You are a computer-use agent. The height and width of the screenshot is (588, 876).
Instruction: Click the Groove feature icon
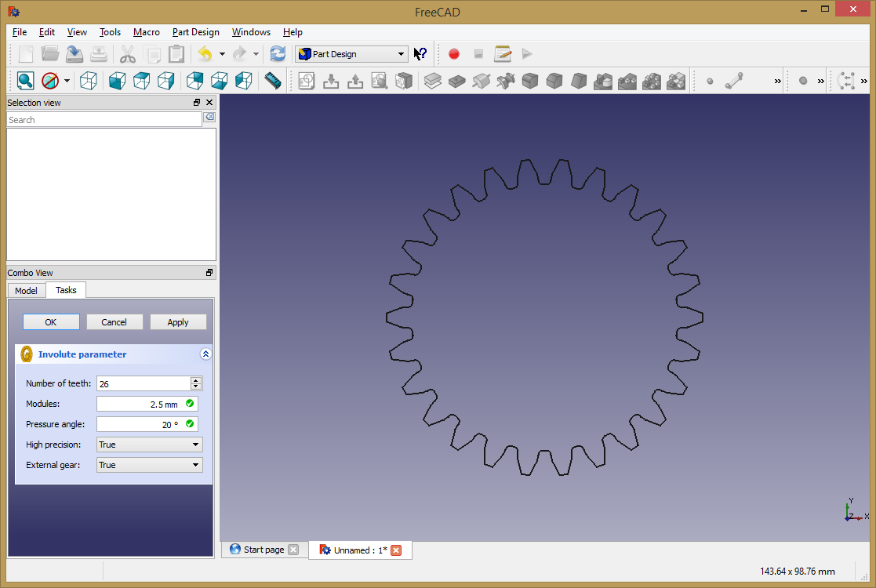506,81
